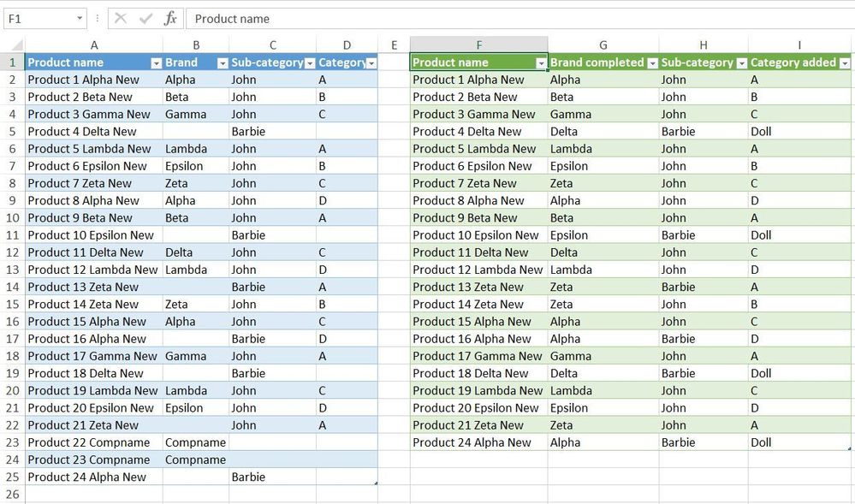Image resolution: width=855 pixels, height=504 pixels.
Task: Select column G by clicking its header
Action: [x=603, y=44]
